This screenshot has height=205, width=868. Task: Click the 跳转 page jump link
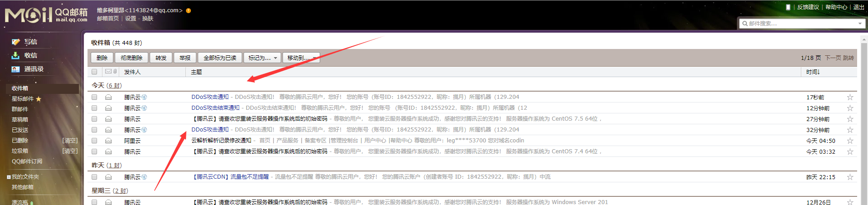tap(848, 58)
